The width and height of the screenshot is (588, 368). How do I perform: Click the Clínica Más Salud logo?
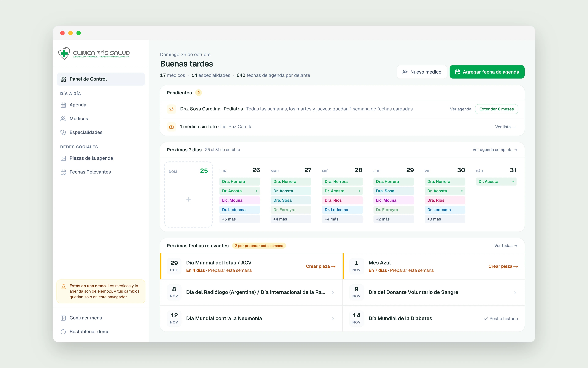[94, 53]
